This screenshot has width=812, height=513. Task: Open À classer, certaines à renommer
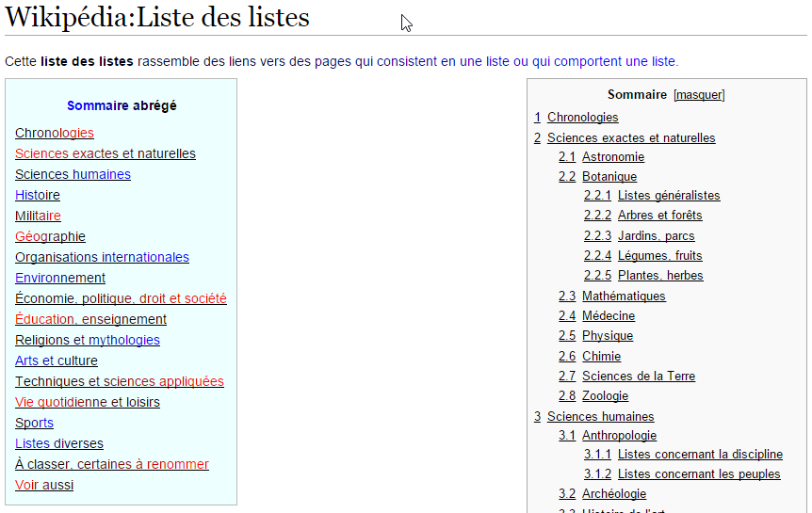point(112,464)
